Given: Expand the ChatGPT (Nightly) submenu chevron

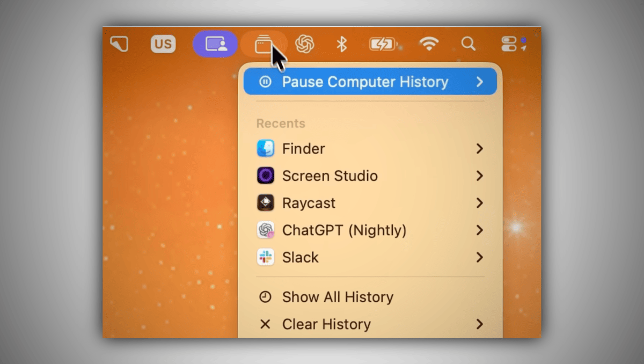Looking at the screenshot, I should pos(480,230).
